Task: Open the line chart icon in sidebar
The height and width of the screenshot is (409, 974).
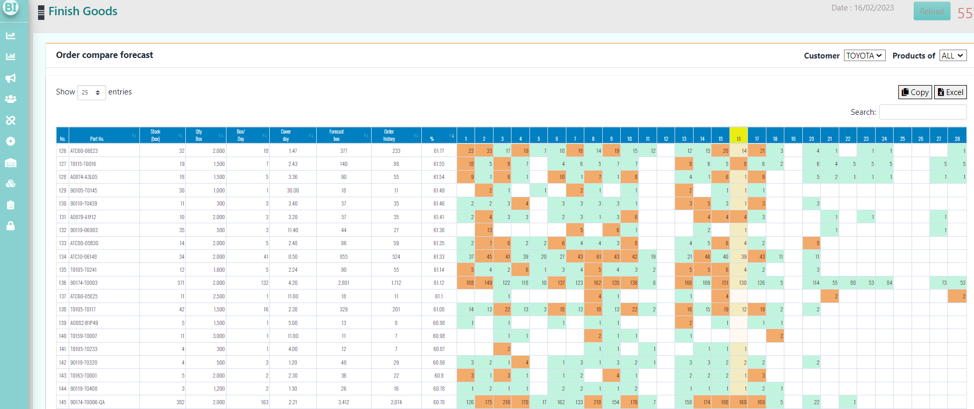Action: point(11,36)
